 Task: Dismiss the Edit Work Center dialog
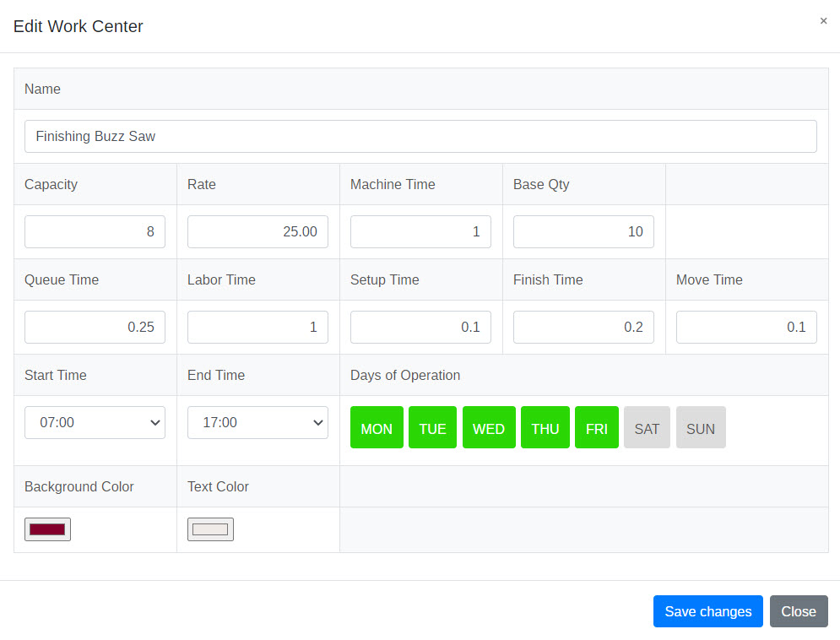point(823,20)
